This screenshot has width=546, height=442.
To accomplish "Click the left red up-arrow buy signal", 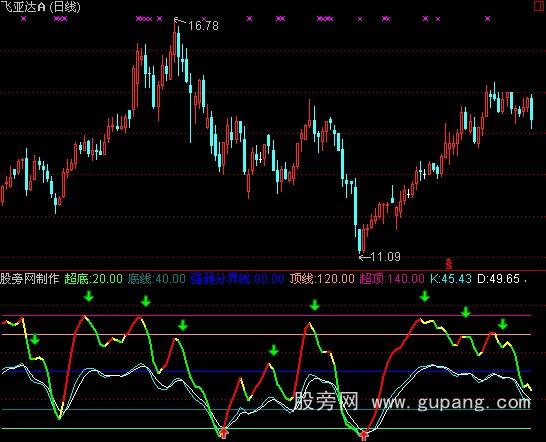I will click(x=224, y=433).
